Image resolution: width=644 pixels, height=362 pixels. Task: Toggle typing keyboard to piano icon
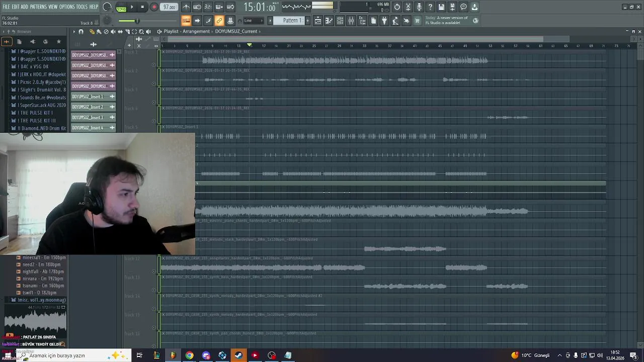point(186,21)
